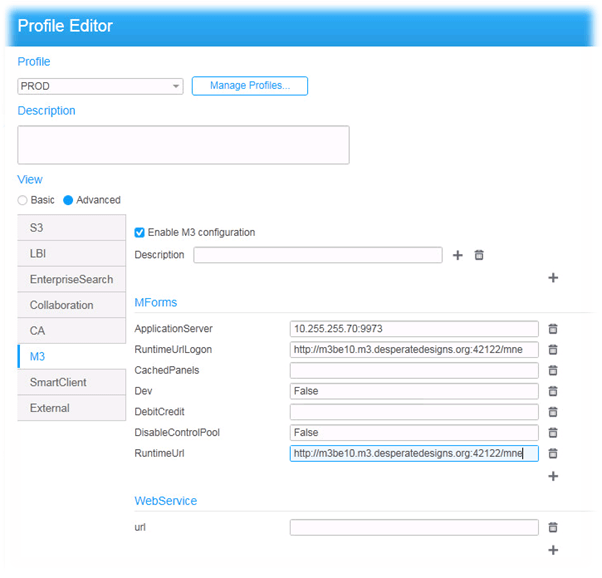Image resolution: width=602 pixels, height=578 pixels.
Task: Toggle Enable M3 configuration checkbox
Action: [140, 232]
